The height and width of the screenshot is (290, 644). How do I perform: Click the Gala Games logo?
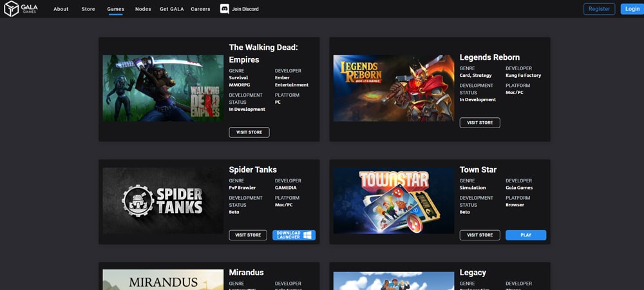[x=21, y=8]
